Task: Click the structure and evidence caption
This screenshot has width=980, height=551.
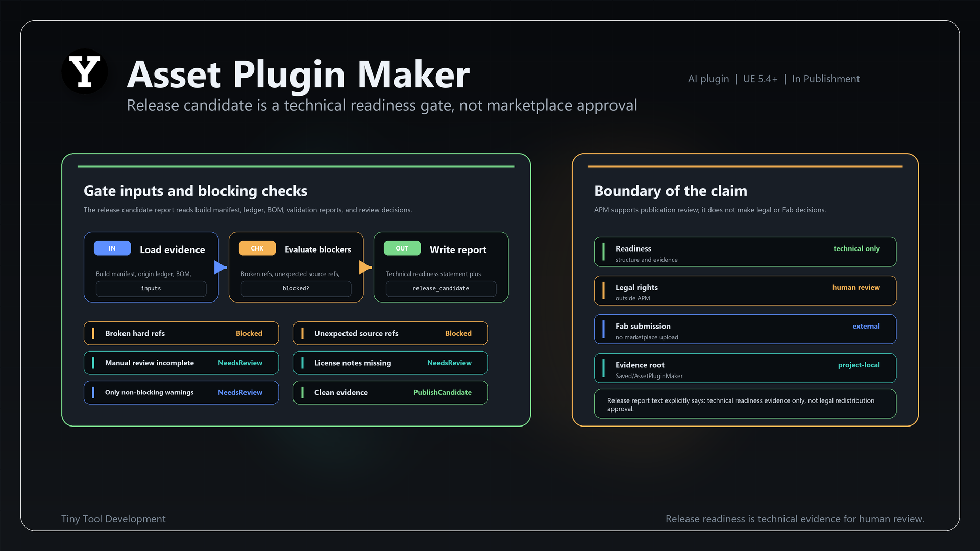Action: pyautogui.click(x=646, y=260)
